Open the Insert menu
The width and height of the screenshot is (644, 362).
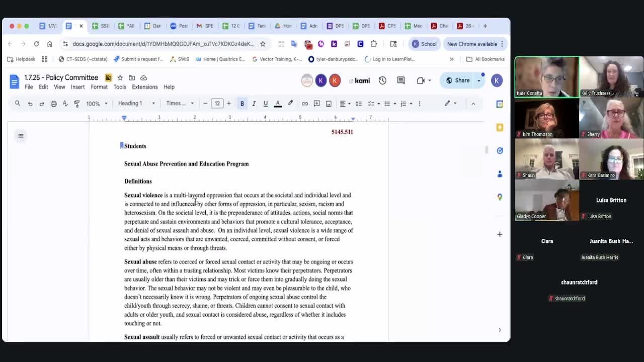click(x=77, y=87)
